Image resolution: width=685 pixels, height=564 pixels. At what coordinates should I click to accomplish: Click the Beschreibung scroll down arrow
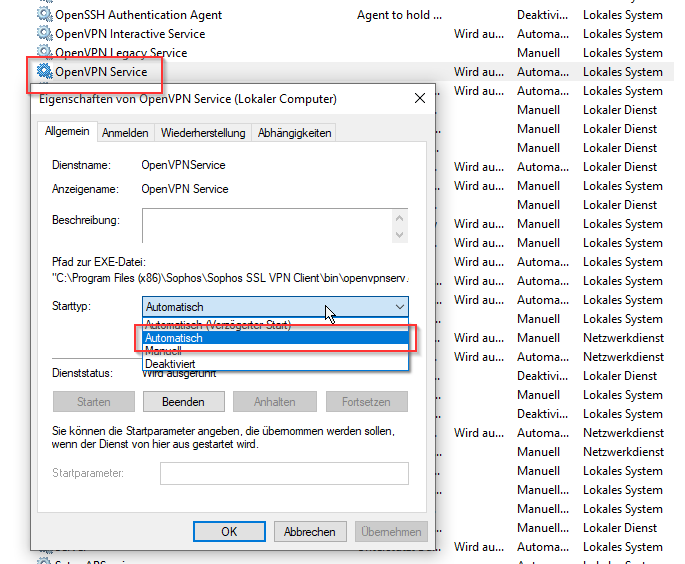tap(399, 235)
